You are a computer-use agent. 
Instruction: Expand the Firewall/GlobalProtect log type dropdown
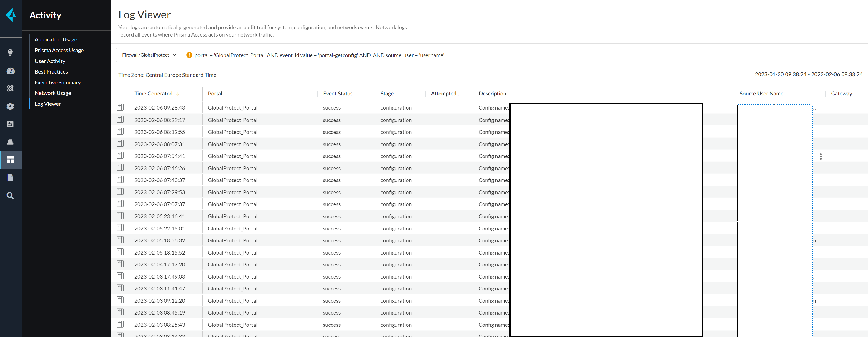(x=149, y=55)
